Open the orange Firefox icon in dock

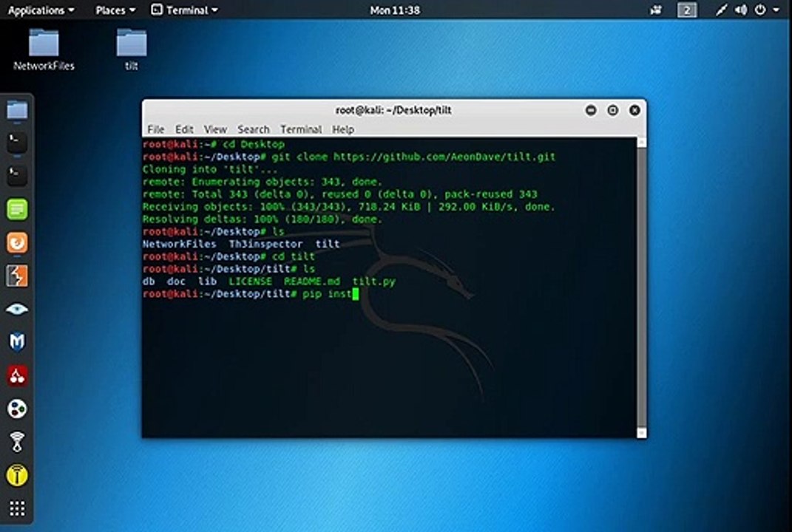pyautogui.click(x=17, y=243)
